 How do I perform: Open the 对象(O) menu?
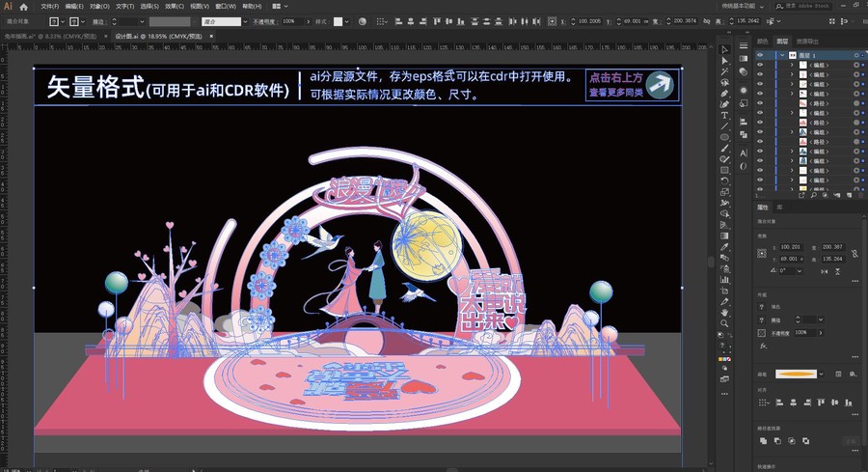pyautogui.click(x=99, y=6)
